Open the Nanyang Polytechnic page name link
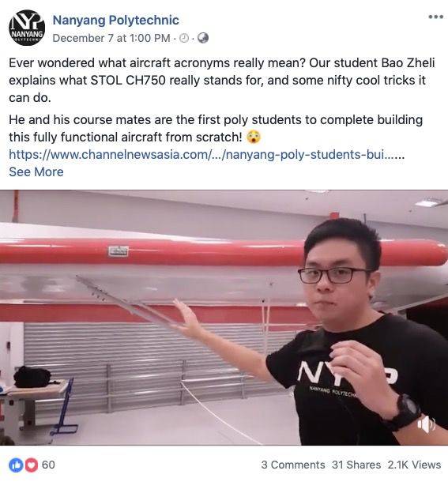 (x=116, y=20)
